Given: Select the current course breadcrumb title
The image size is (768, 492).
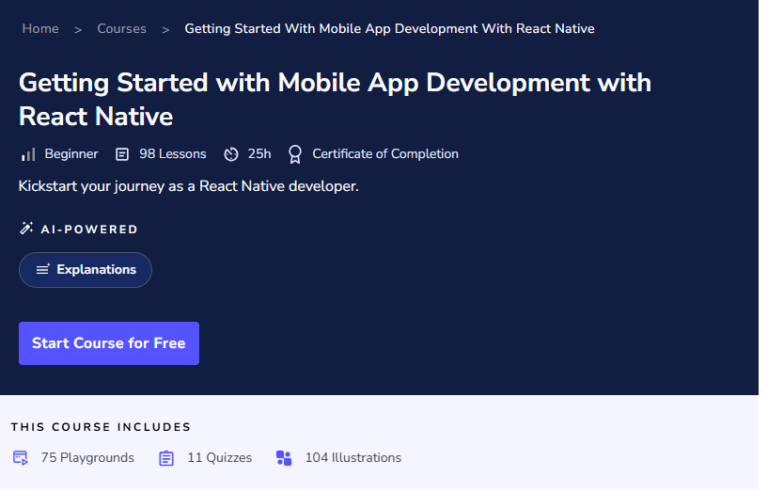Looking at the screenshot, I should pos(389,28).
